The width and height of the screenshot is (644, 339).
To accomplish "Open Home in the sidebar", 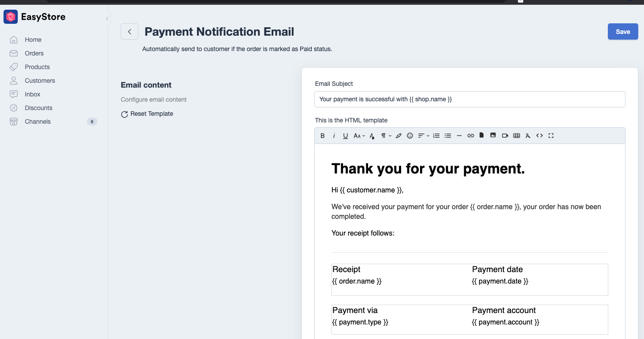I will (x=33, y=40).
